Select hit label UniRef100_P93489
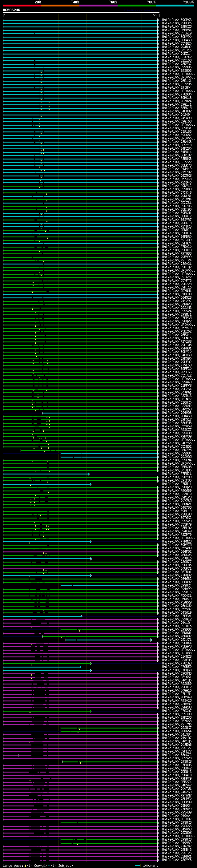This screenshot has height=868, width=197. [x=177, y=812]
